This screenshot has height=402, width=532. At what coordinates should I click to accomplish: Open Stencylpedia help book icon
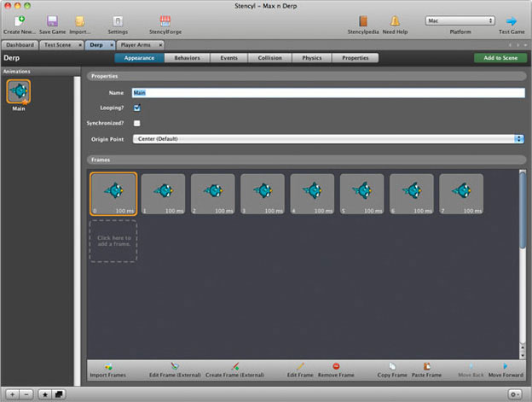363,20
